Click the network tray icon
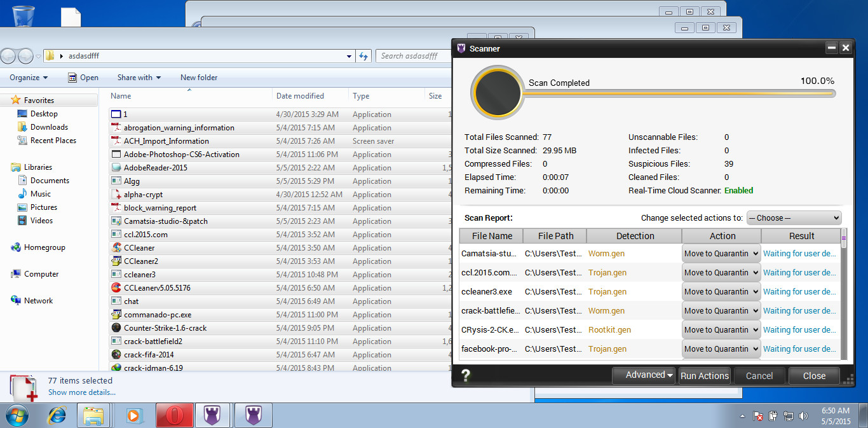The image size is (868, 428). tap(788, 416)
